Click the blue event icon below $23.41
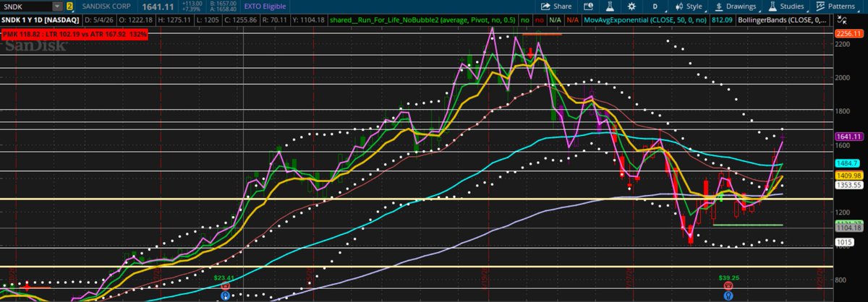Screen dimensions: 868x302 pyautogui.click(x=225, y=294)
